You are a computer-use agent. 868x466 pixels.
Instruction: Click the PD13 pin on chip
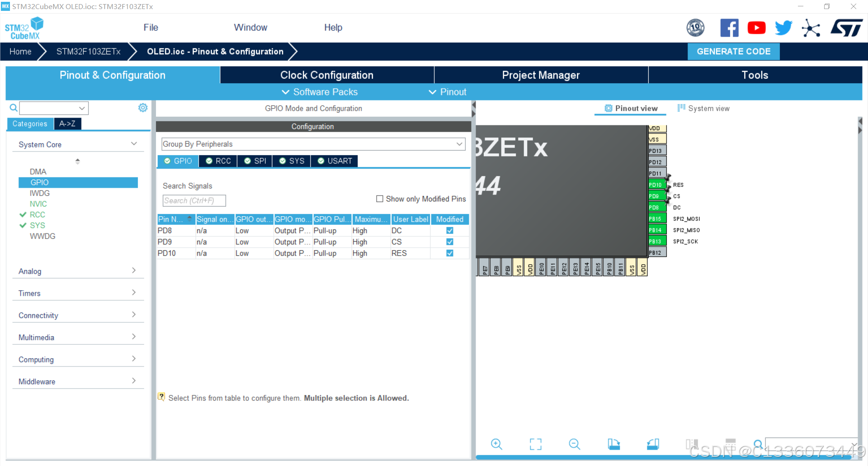point(656,151)
